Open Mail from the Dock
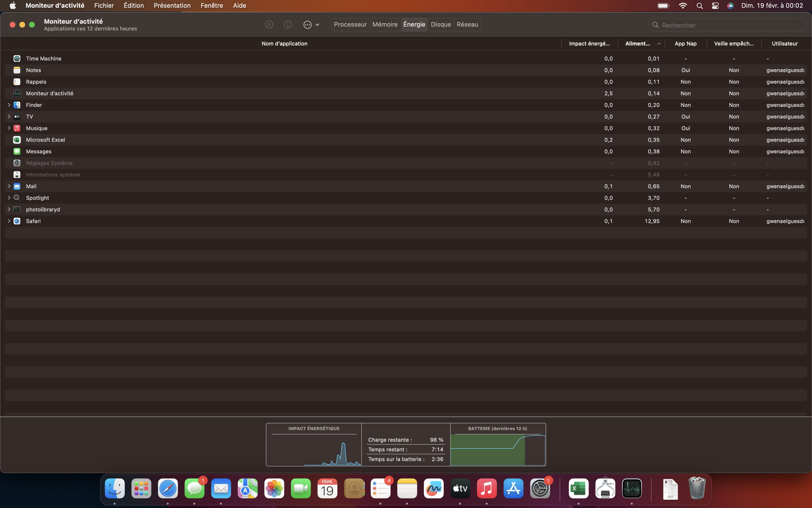This screenshot has width=812, height=508. coord(221,488)
